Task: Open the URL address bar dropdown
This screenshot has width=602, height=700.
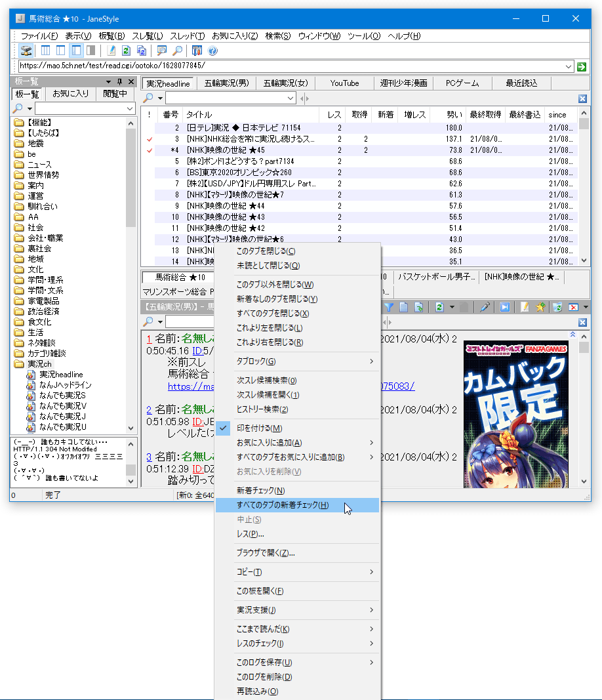Action: 569,67
